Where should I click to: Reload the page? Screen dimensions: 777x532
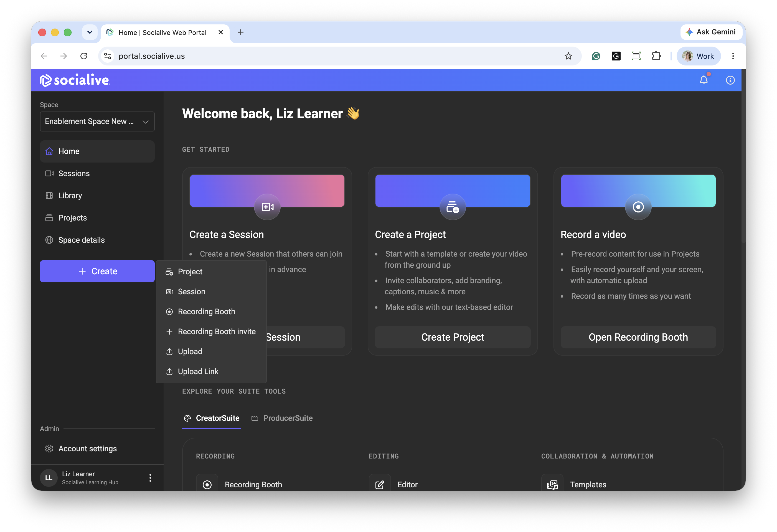tap(84, 56)
